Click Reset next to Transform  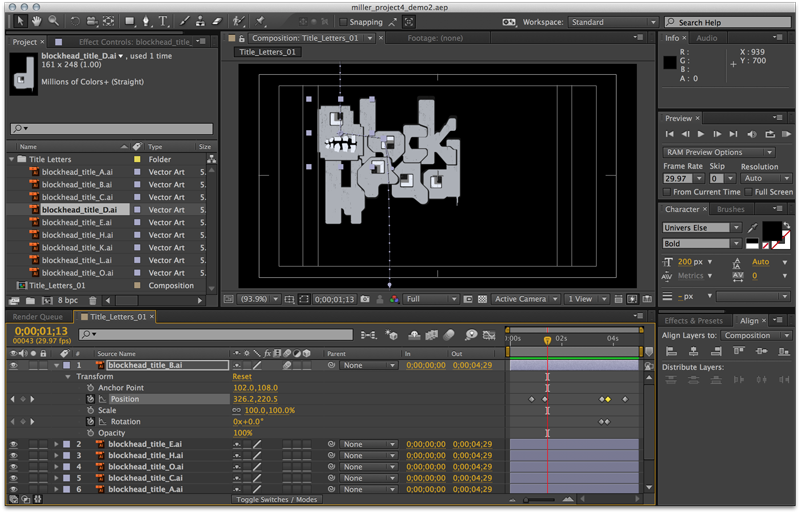click(242, 377)
